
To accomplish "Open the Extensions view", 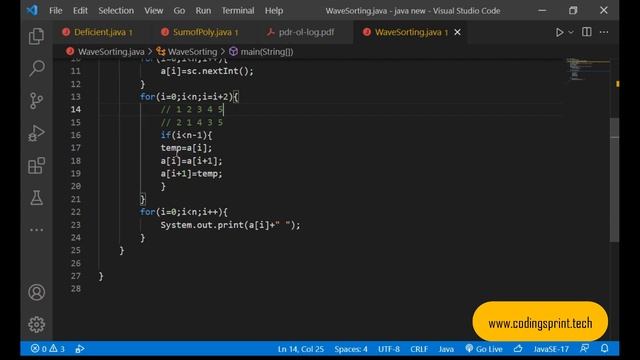I will click(x=36, y=165).
